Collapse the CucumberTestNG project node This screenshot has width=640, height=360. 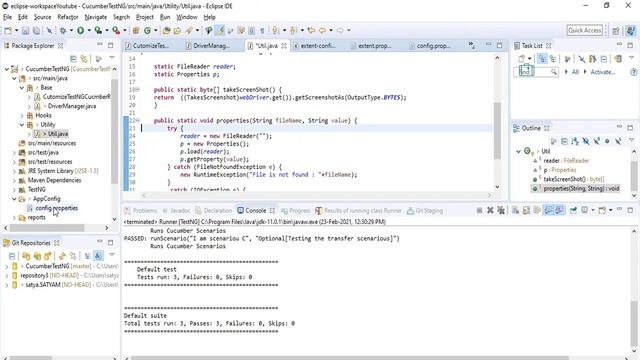[x=7, y=69]
